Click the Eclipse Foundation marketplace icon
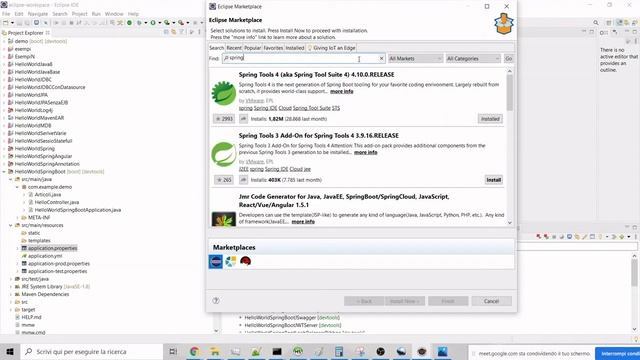The width and height of the screenshot is (640, 360). pos(216,261)
